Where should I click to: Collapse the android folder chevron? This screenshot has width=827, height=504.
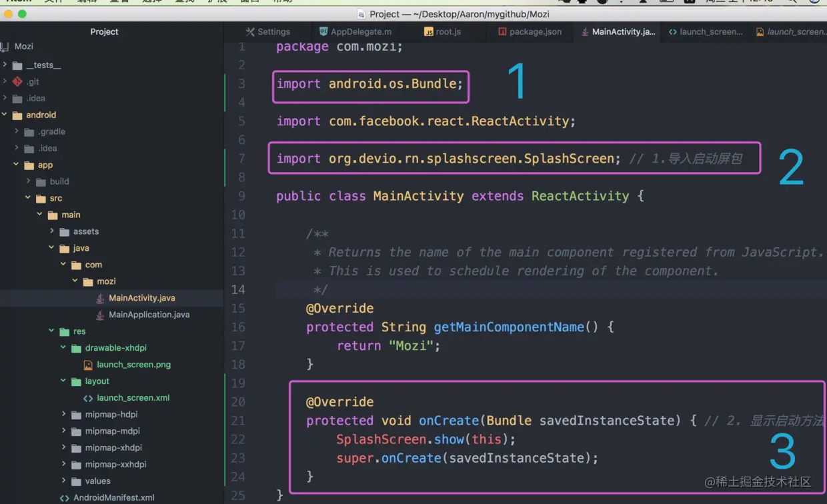click(x=5, y=115)
